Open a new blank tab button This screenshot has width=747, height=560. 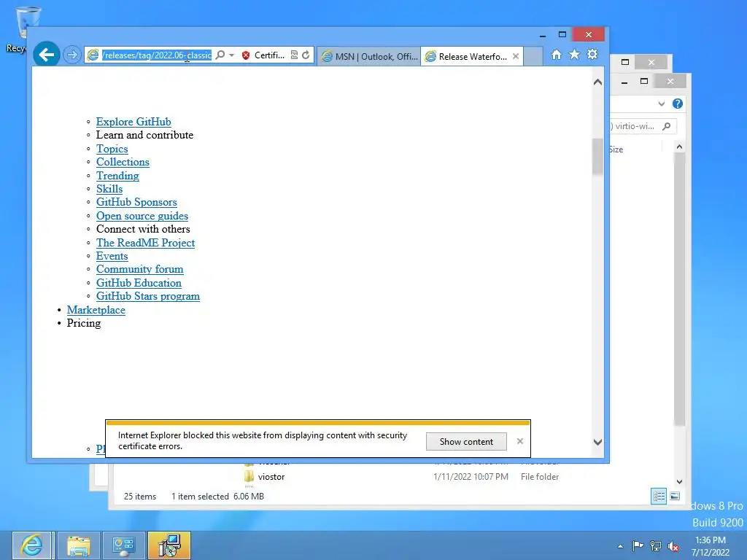533,56
